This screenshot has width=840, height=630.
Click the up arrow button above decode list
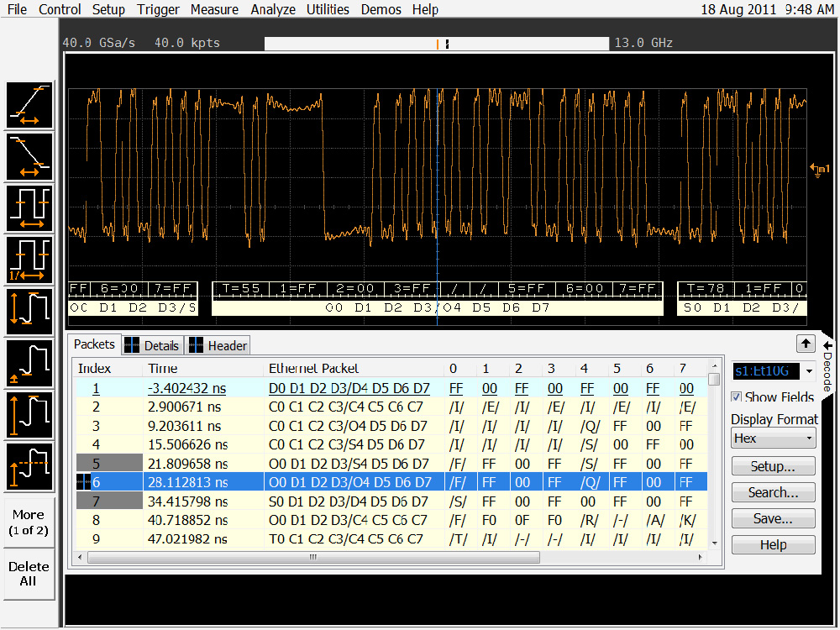[806, 343]
